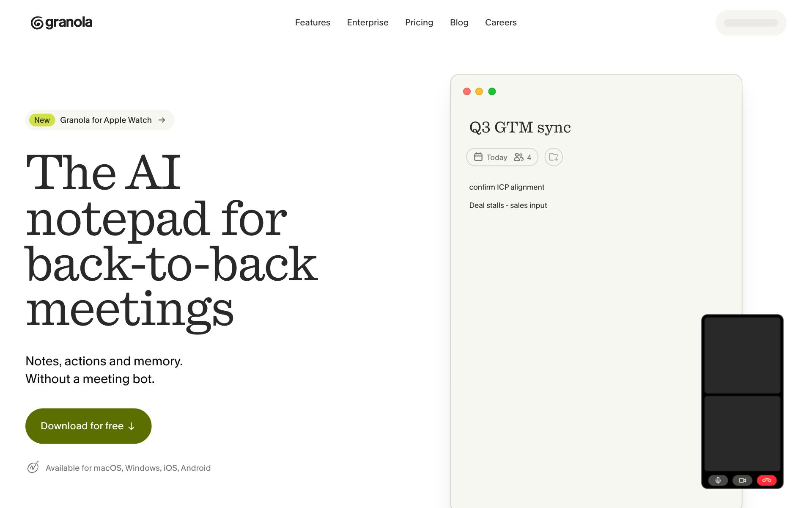Viewport: 812px width, 508px height.
Task: Click the New badge announcement pill
Action: (100, 120)
